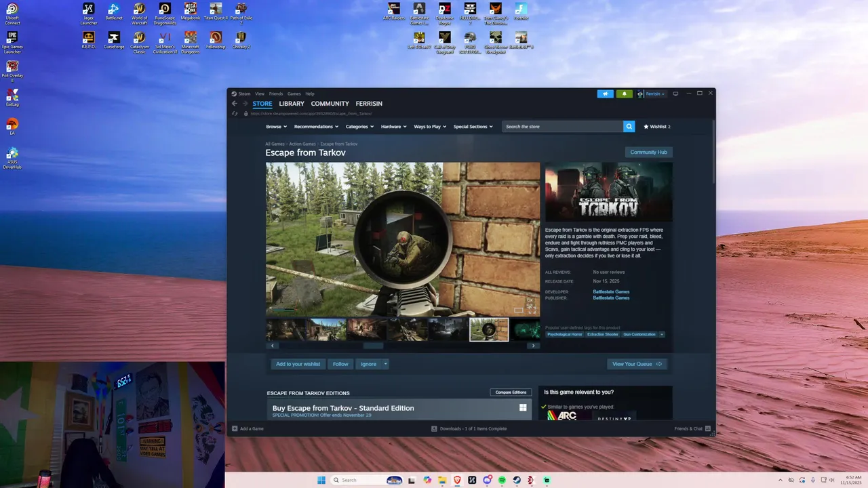This screenshot has height=488, width=868.
Task: Click inside the Search the store field
Action: point(563,127)
